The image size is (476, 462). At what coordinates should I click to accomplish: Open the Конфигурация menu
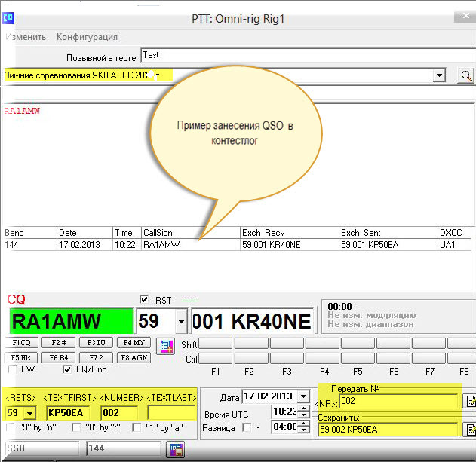(x=87, y=37)
